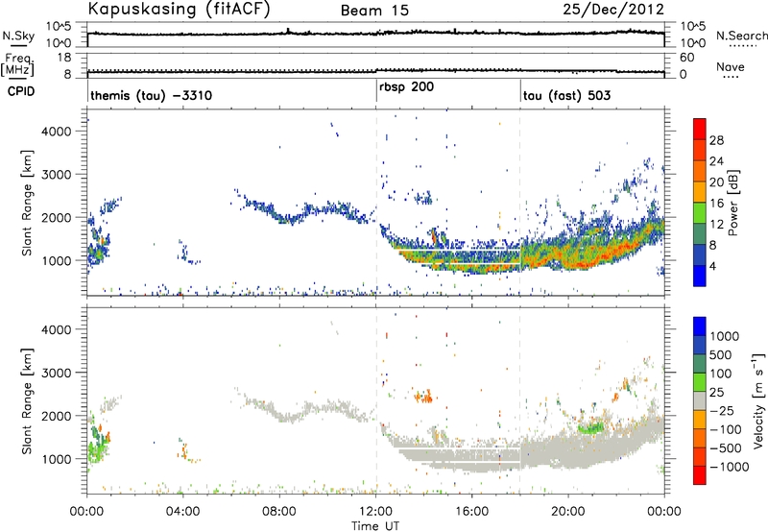Click the 08:00 time axis label
Screen dimensions: 768x532
click(x=279, y=512)
